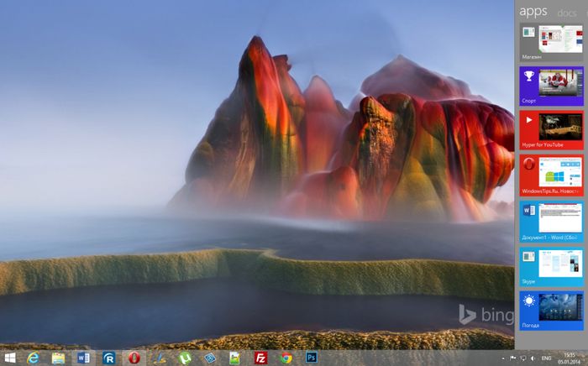Select the apps tab heading

[533, 11]
